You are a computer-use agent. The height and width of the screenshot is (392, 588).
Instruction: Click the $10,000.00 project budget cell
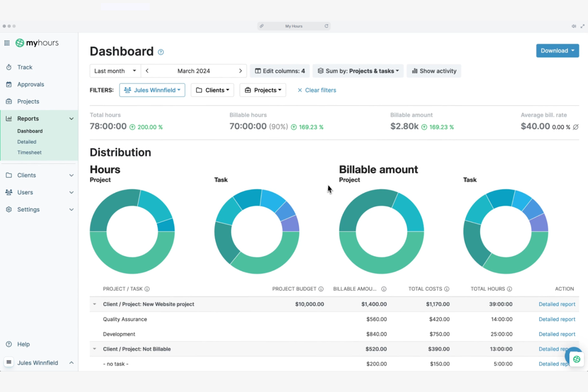click(309, 304)
